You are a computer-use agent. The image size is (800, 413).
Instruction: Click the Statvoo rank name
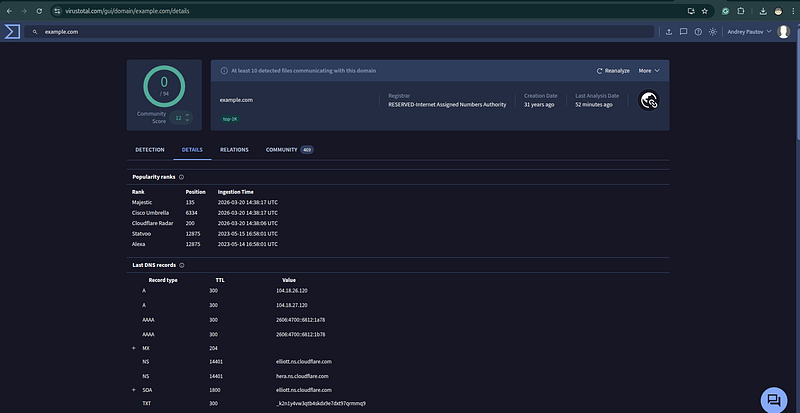(141, 234)
